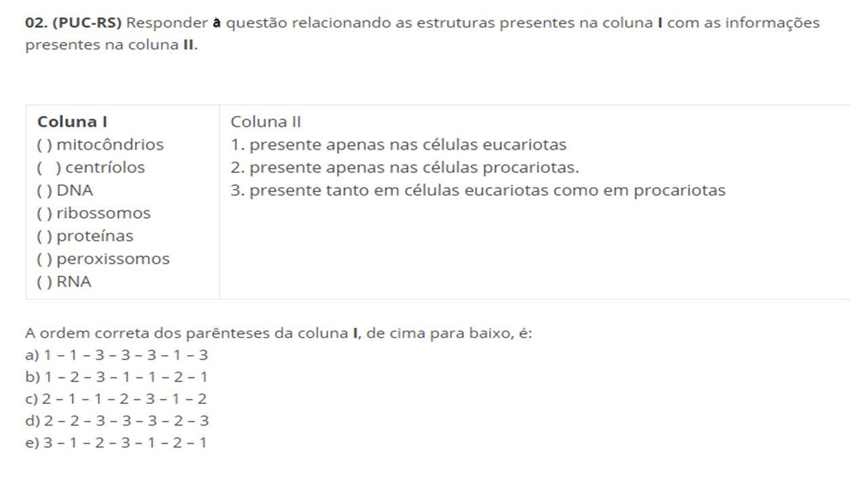Viewport: 868px width, 488px height.
Task: Click the parentheses beside DNA
Action: click(45, 190)
